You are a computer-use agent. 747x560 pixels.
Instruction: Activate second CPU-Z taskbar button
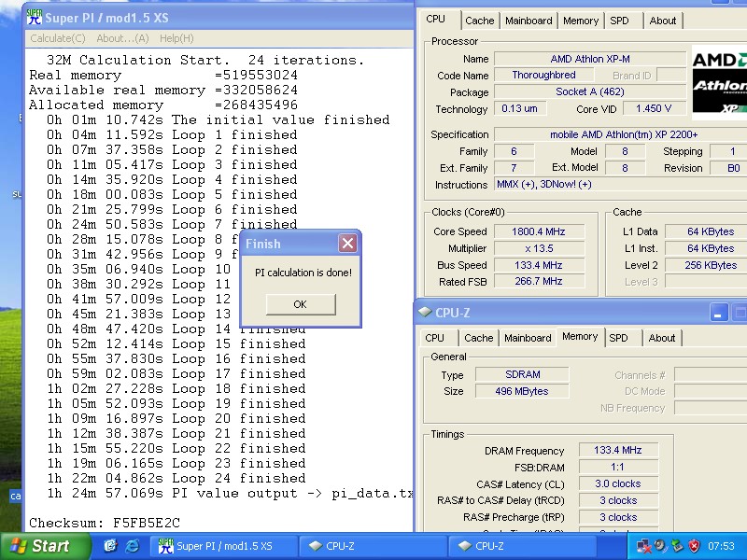tap(523, 546)
